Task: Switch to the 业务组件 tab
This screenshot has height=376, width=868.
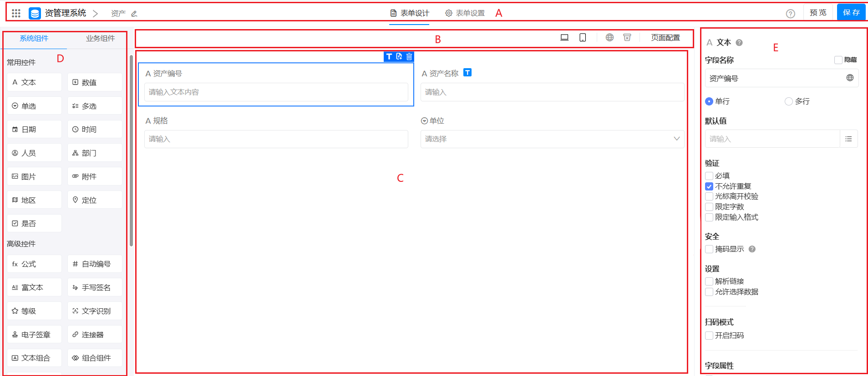Action: pos(100,39)
